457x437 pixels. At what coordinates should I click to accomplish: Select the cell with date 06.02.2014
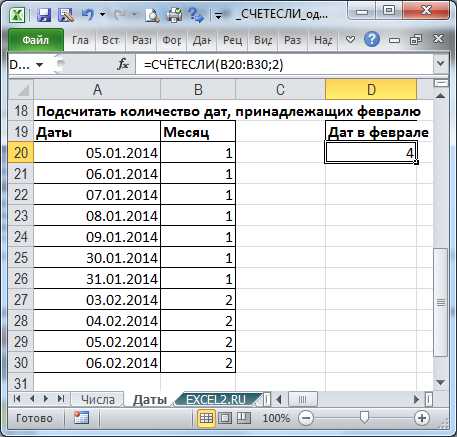tap(97, 363)
